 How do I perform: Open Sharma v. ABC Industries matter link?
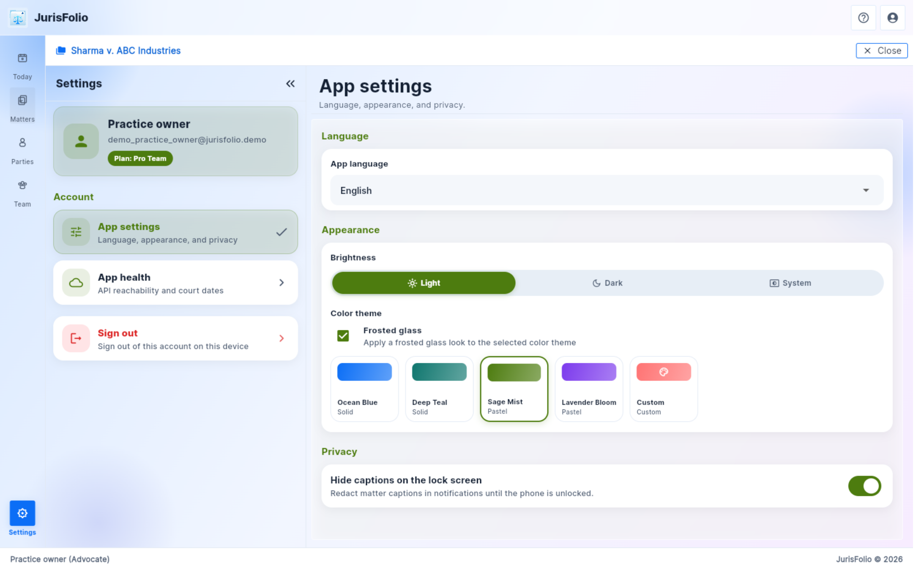point(126,51)
